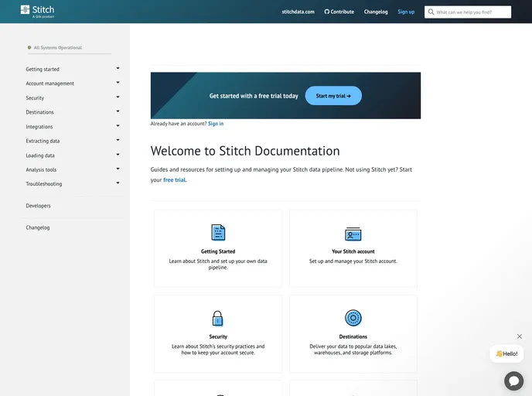The width and height of the screenshot is (532, 396).
Task: Expand the Getting started menu arrow
Action: coord(118,69)
